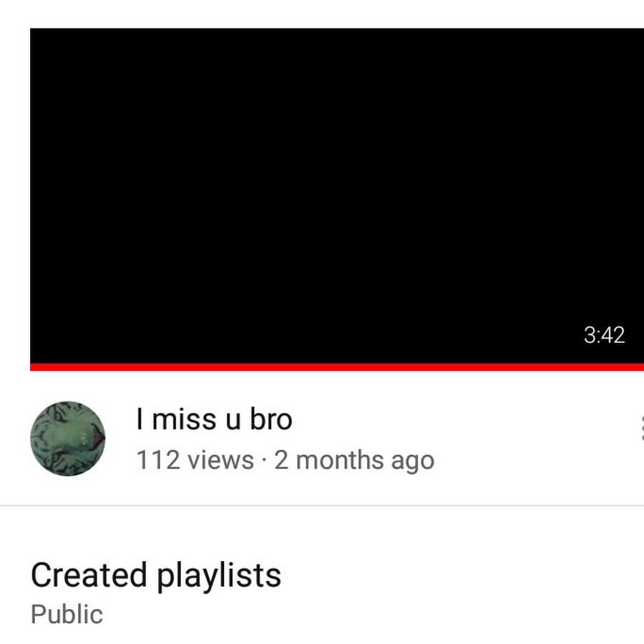Open the channel avatar next to the video title

(68, 439)
